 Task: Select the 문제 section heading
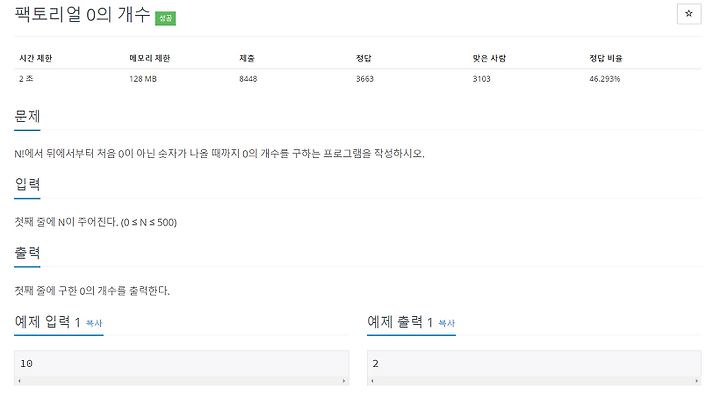27,116
